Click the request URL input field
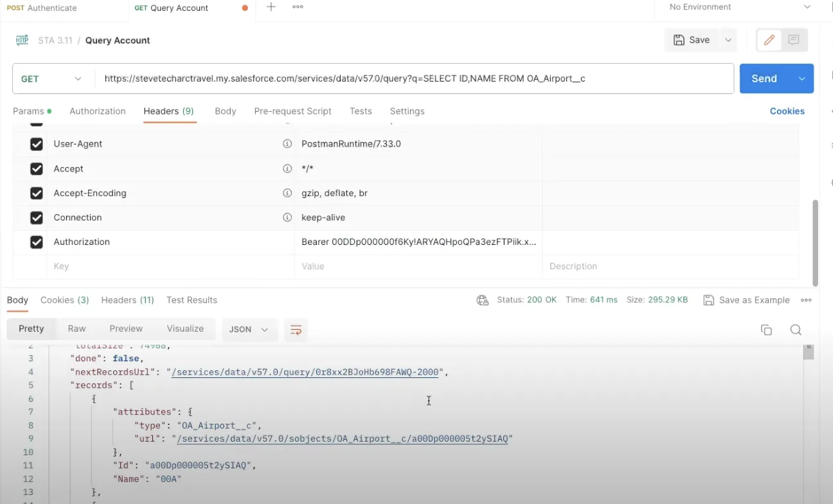 click(415, 78)
